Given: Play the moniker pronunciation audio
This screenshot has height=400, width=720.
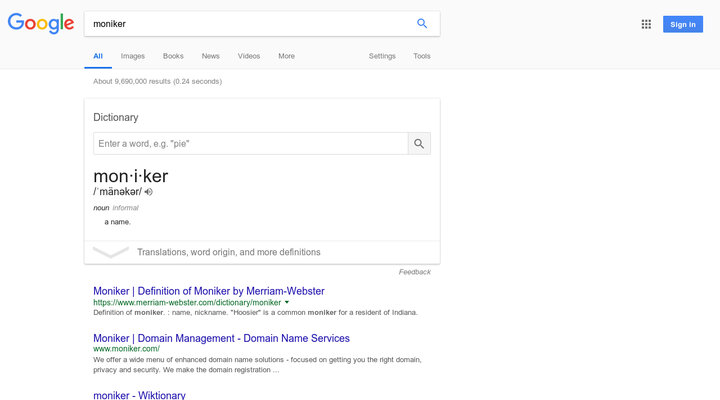Looking at the screenshot, I should [148, 191].
